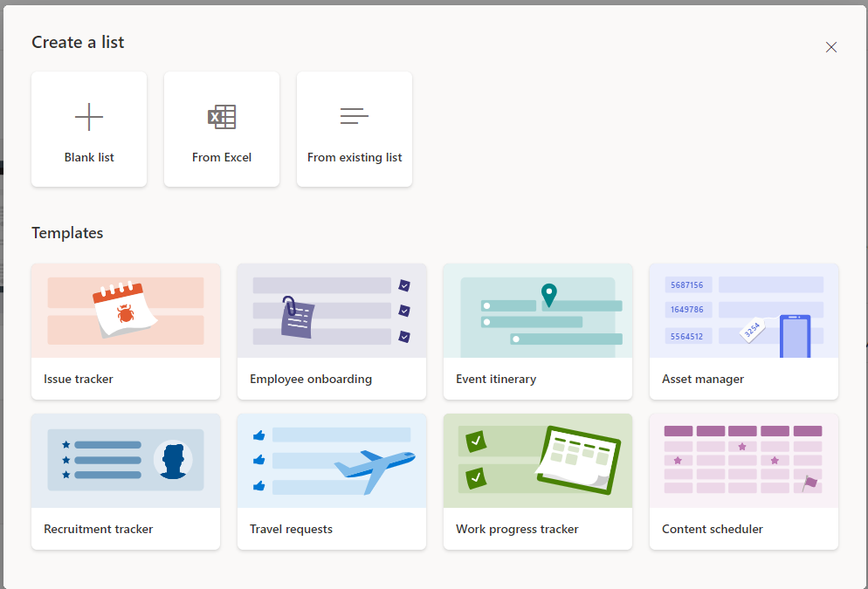Screen dimensions: 868x589
Task: Click the lines icon for existing list
Action: (355, 116)
